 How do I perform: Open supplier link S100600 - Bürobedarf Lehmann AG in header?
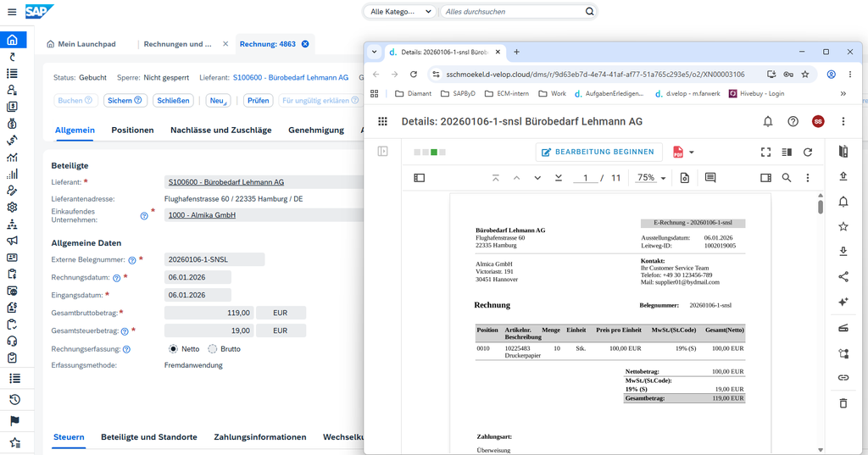(x=291, y=77)
